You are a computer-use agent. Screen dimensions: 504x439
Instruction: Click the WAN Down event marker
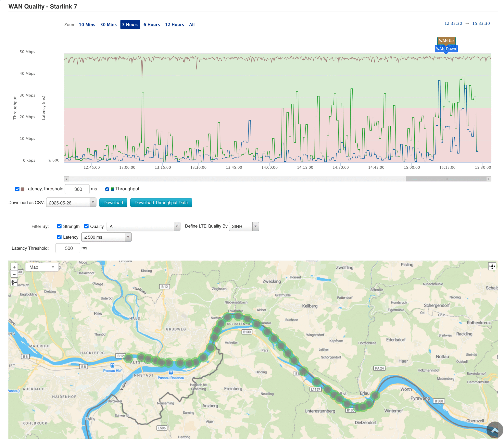tap(446, 49)
